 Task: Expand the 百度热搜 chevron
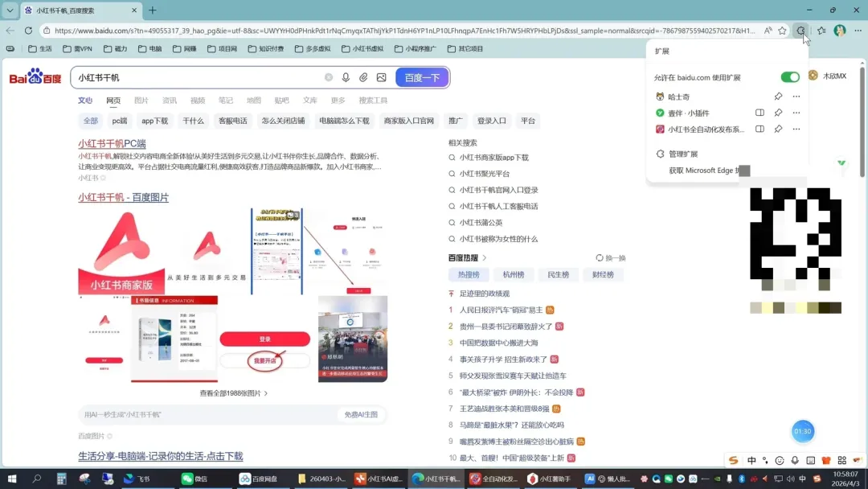[x=485, y=258]
